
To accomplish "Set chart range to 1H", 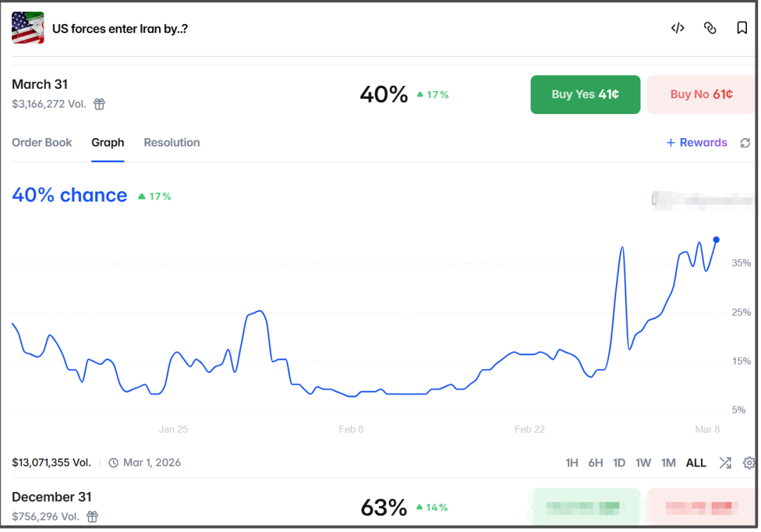I will (571, 463).
